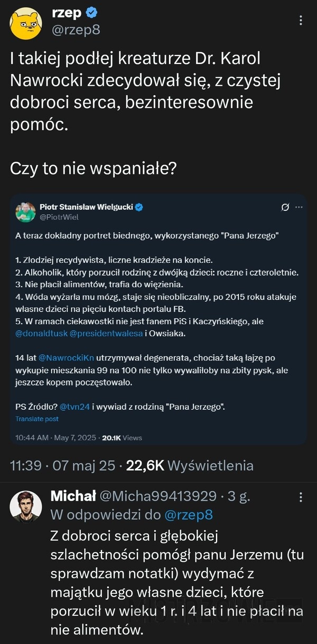Viewport: 317px width, 644px height.
Task: Open Michał's profile avatar
Action: (x=26, y=507)
